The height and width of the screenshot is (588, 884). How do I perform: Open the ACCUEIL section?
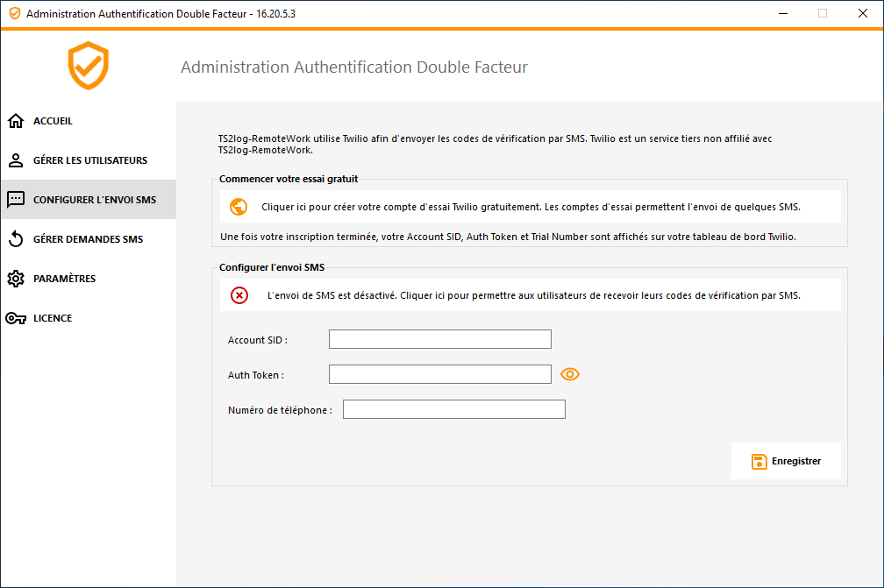[89, 121]
